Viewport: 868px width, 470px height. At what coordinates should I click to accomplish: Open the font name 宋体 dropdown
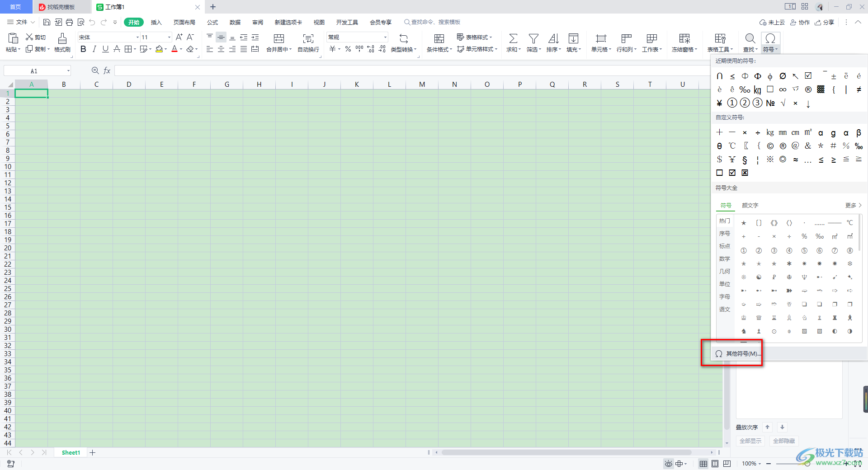point(137,37)
